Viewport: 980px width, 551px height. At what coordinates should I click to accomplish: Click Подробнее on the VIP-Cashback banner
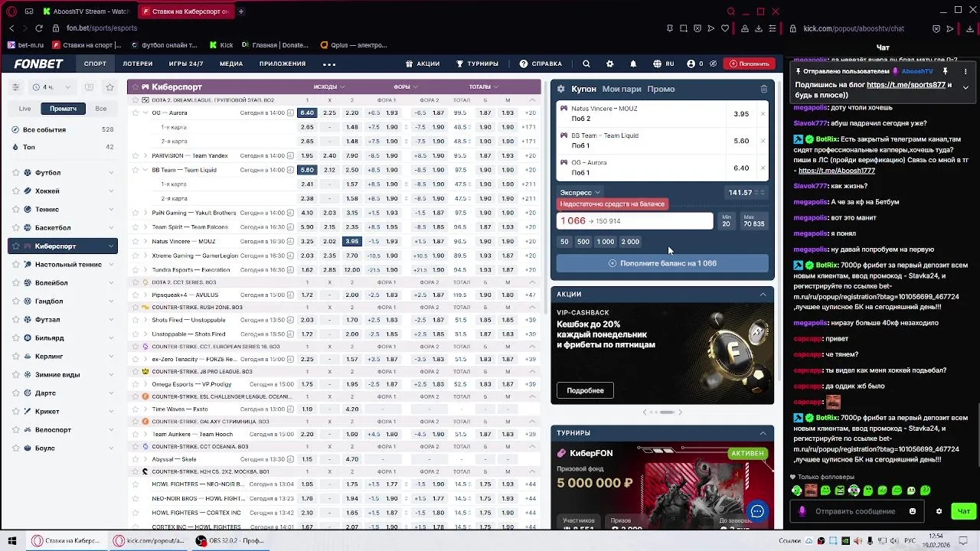point(585,390)
